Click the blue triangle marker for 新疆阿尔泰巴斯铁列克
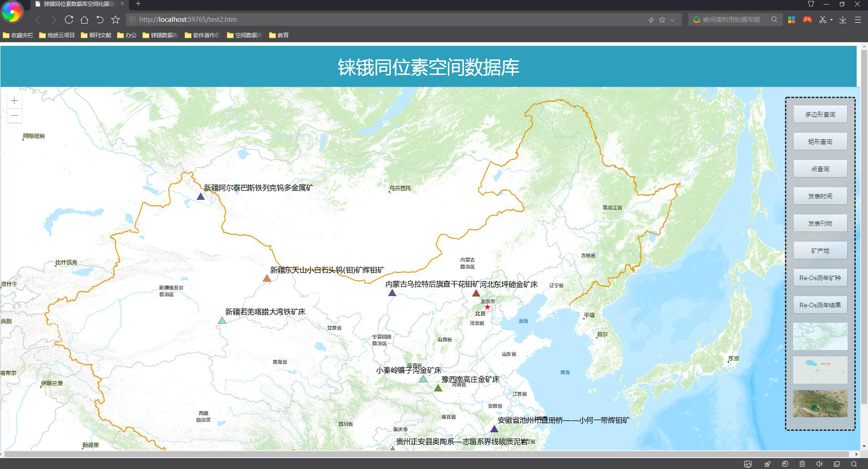868x469 pixels. pyautogui.click(x=201, y=197)
